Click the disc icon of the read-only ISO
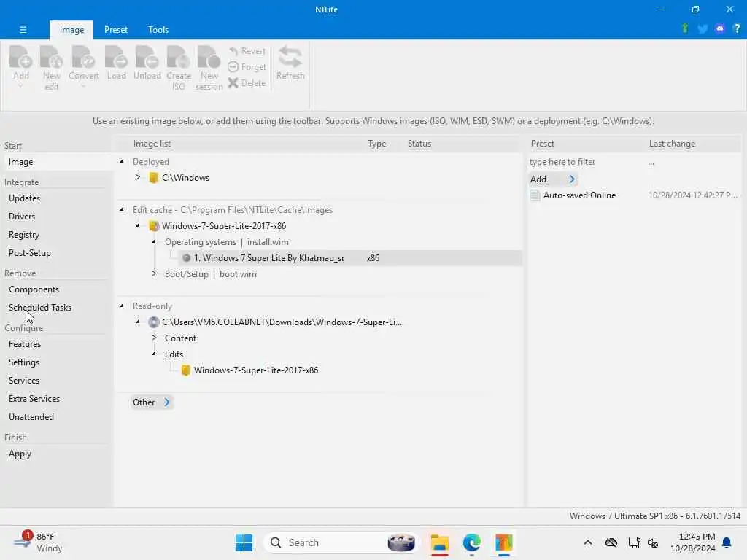 click(153, 322)
